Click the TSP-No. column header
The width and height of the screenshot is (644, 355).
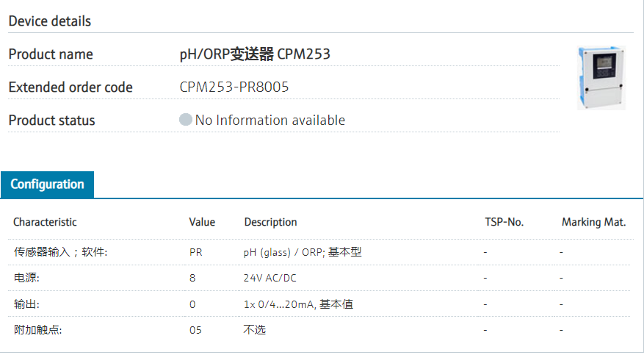[504, 222]
